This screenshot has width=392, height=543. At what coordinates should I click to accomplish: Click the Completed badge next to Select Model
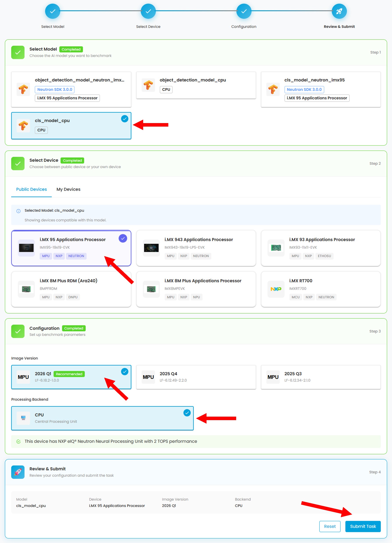pos(71,49)
